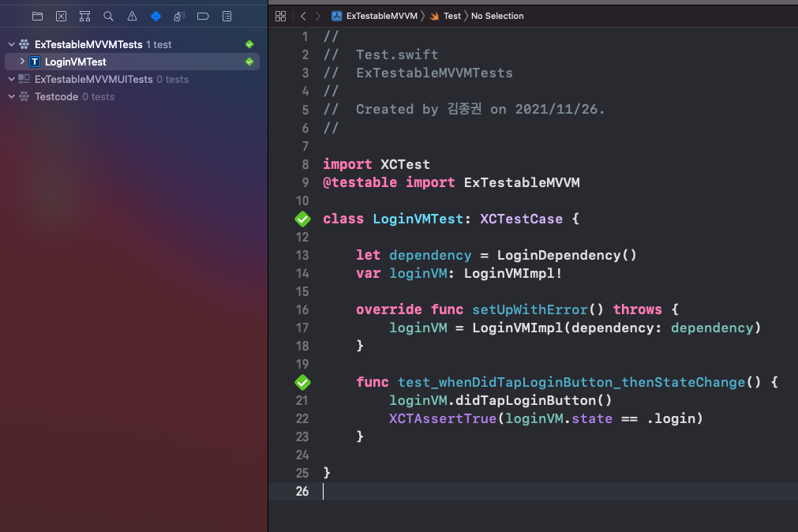798x532 pixels.
Task: Click '1 test' count label
Action: click(159, 44)
